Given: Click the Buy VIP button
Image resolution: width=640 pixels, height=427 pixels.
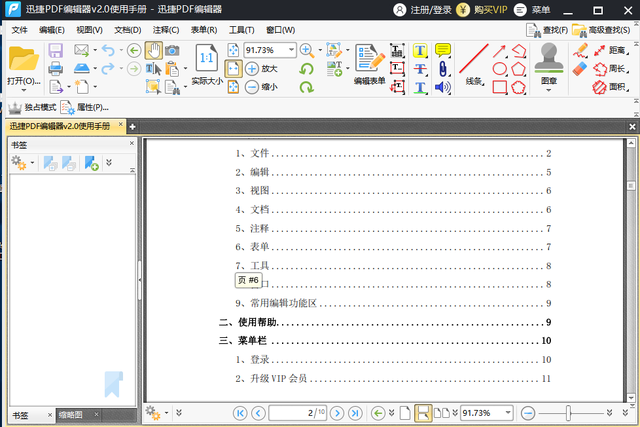Looking at the screenshot, I should click(482, 10).
